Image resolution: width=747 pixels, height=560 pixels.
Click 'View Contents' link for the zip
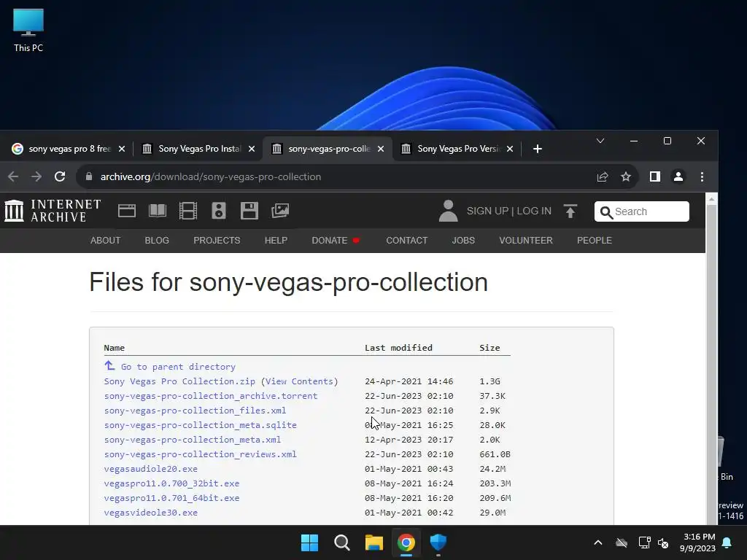[299, 381]
